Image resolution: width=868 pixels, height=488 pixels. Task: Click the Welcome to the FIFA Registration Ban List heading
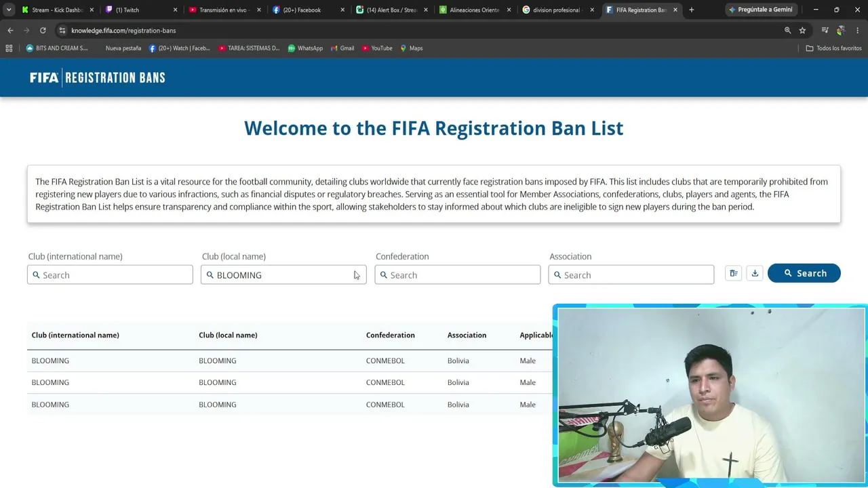point(434,128)
